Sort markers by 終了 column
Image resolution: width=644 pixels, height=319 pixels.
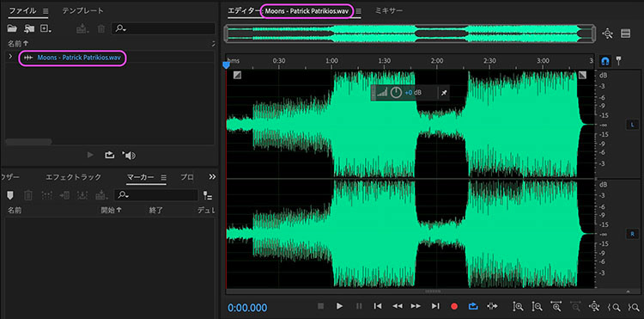point(156,211)
